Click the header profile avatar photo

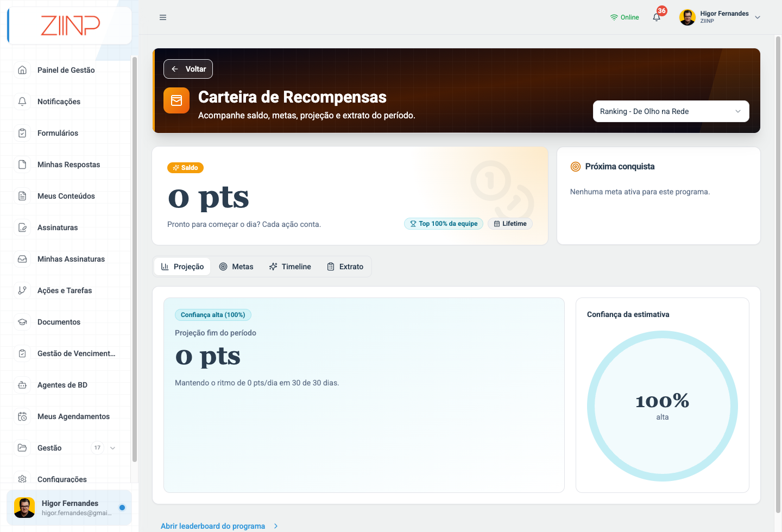688,17
